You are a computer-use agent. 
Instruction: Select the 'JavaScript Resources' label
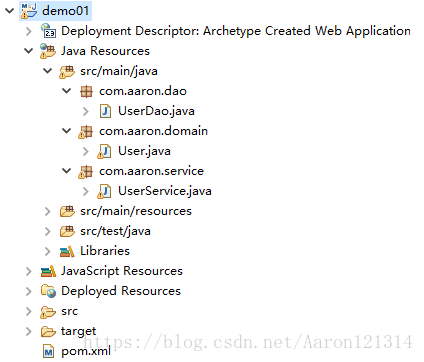pos(122,271)
